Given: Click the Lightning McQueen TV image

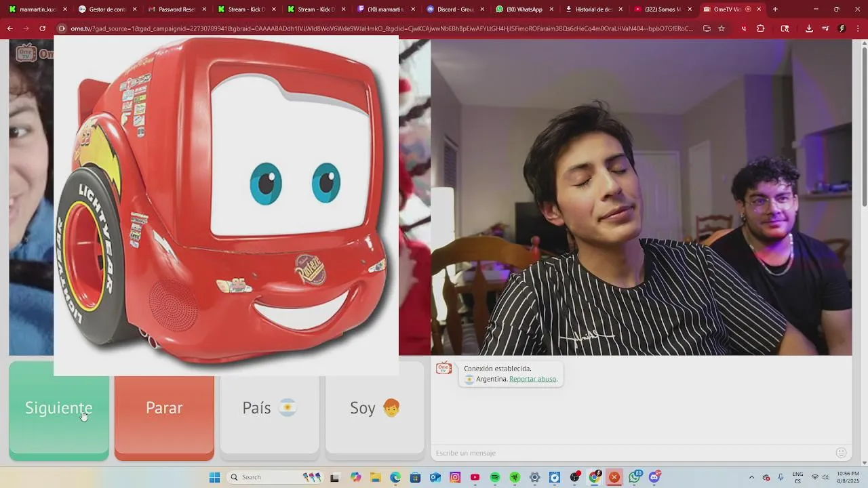Looking at the screenshot, I should coord(226,205).
